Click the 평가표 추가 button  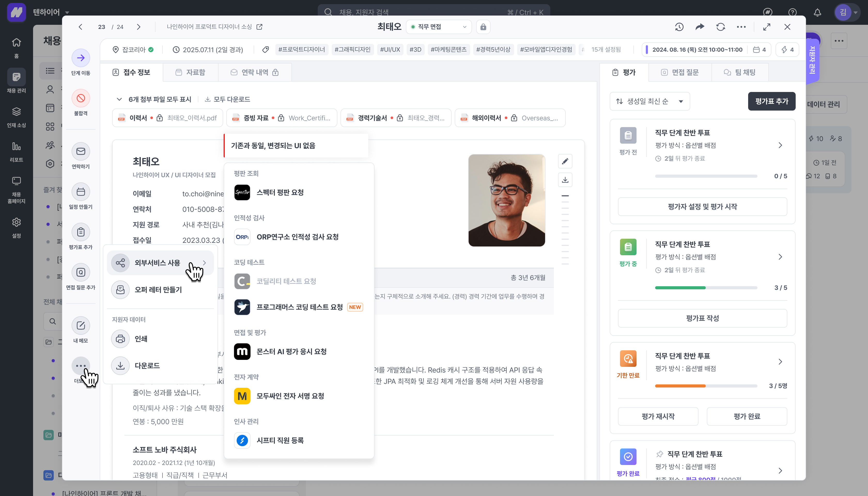pyautogui.click(x=771, y=101)
